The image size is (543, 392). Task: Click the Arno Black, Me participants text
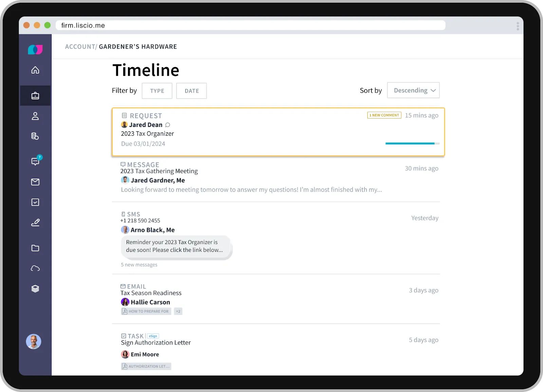pyautogui.click(x=153, y=230)
